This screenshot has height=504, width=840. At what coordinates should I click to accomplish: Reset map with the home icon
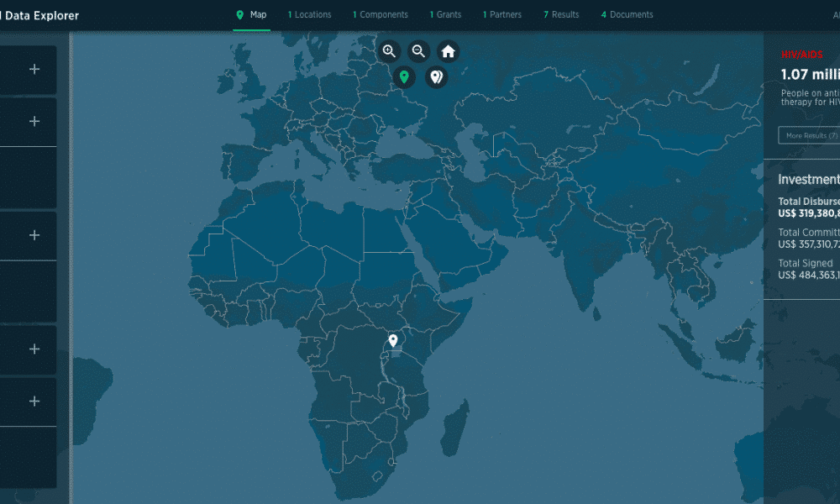click(x=449, y=51)
